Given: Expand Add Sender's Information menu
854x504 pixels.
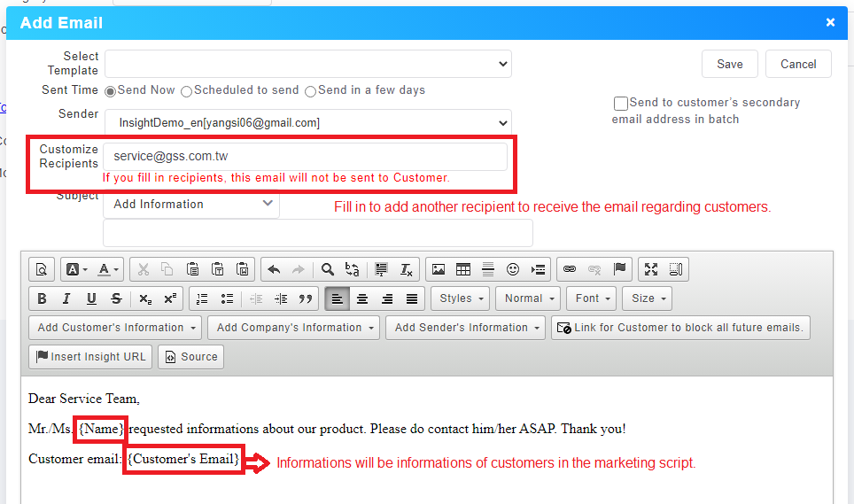Looking at the screenshot, I should point(466,328).
